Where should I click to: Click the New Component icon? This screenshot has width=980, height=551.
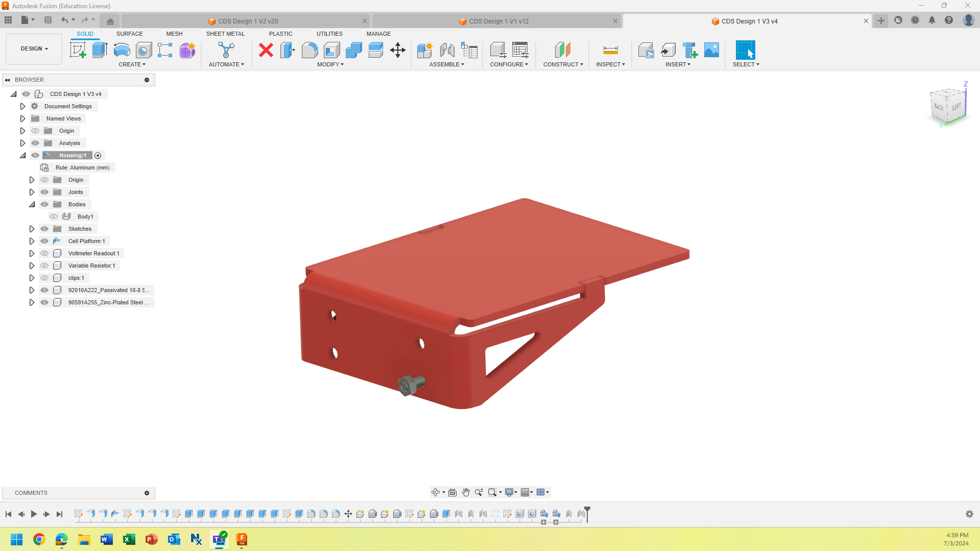pos(425,50)
